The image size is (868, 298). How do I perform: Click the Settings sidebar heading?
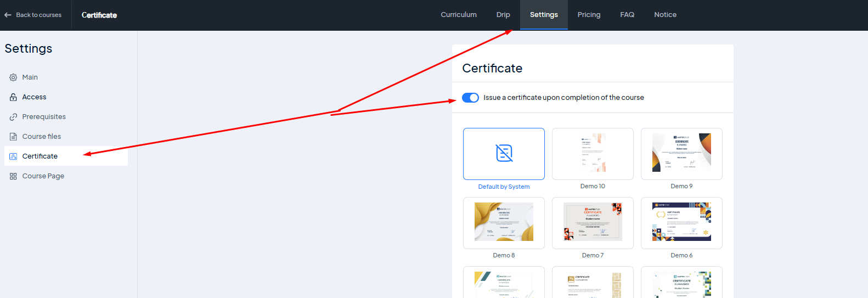(x=29, y=48)
